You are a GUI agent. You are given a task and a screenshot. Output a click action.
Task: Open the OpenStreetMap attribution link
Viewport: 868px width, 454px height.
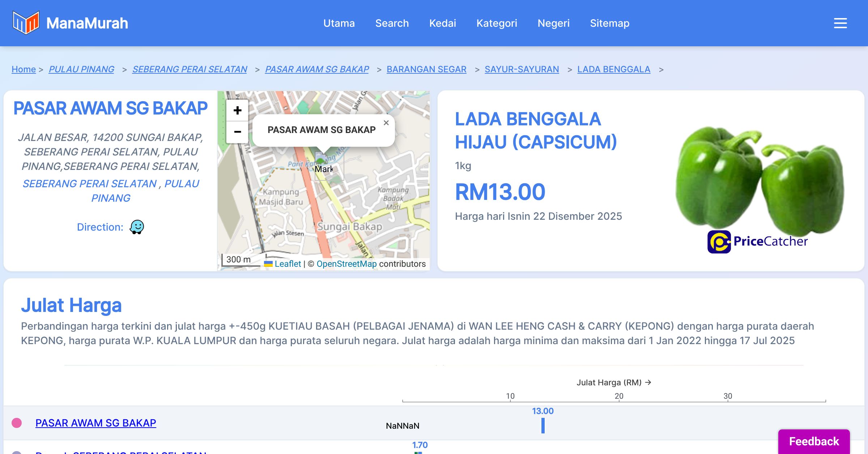(346, 264)
